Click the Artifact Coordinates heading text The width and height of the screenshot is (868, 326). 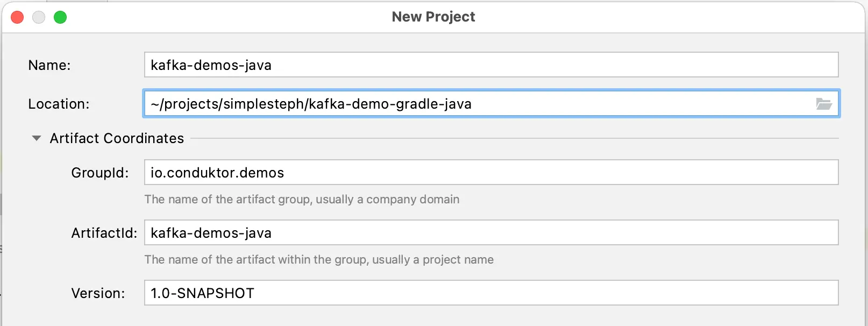[x=117, y=138]
